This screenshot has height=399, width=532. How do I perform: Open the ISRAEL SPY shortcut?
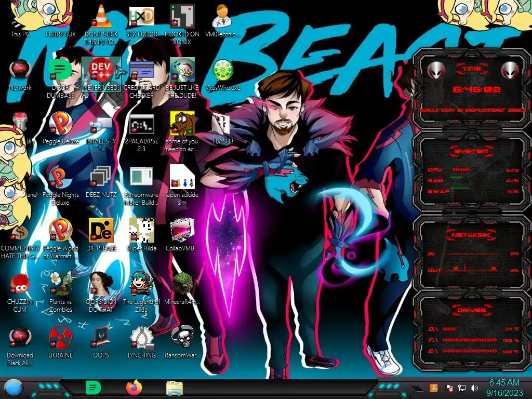[x=101, y=128]
